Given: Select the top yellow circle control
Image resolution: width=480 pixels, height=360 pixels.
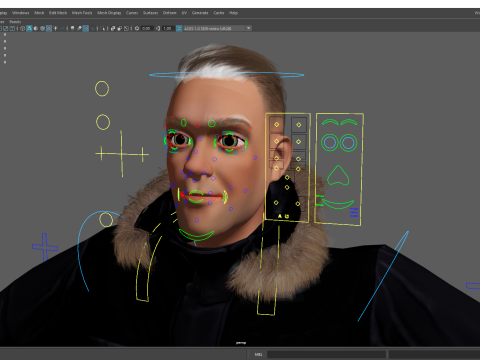Looking at the screenshot, I should [102, 89].
